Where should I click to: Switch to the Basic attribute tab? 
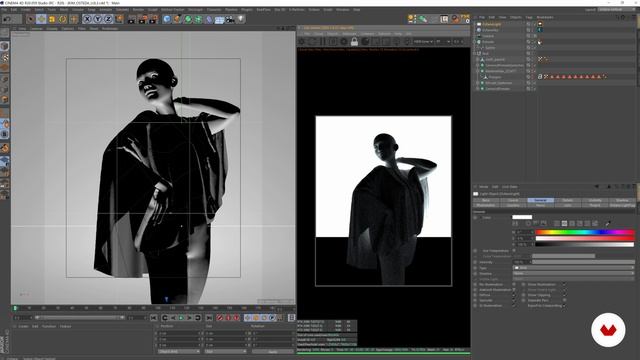tap(485, 200)
